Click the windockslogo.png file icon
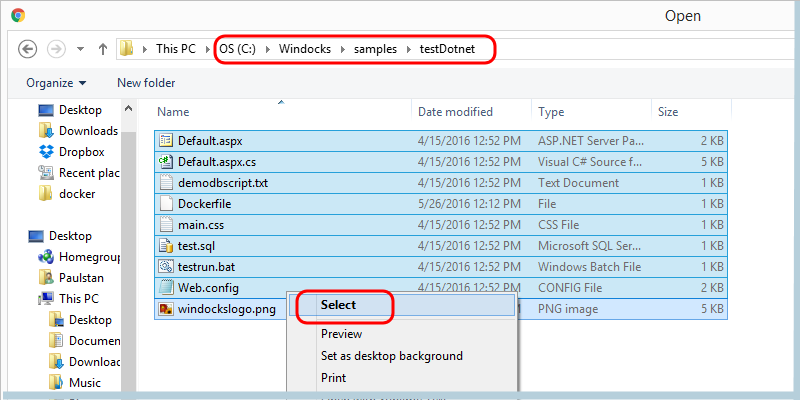This screenshot has height=400, width=800. click(167, 309)
